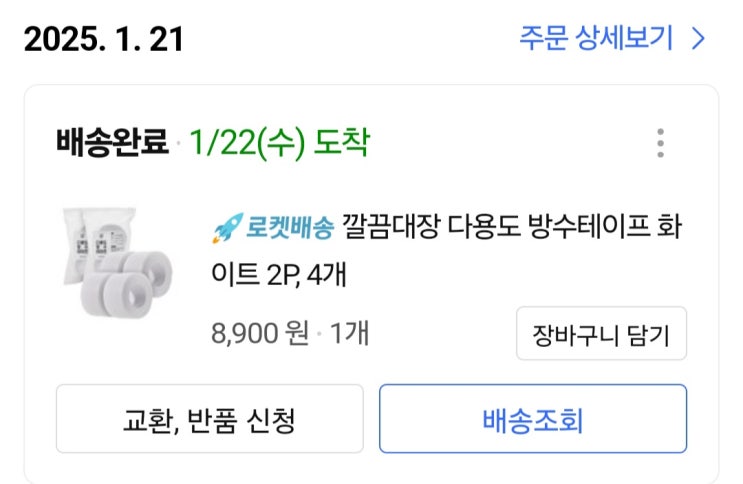Viewport: 743px width, 484px height.
Task: Open the three-dot more options menu
Action: point(660,143)
